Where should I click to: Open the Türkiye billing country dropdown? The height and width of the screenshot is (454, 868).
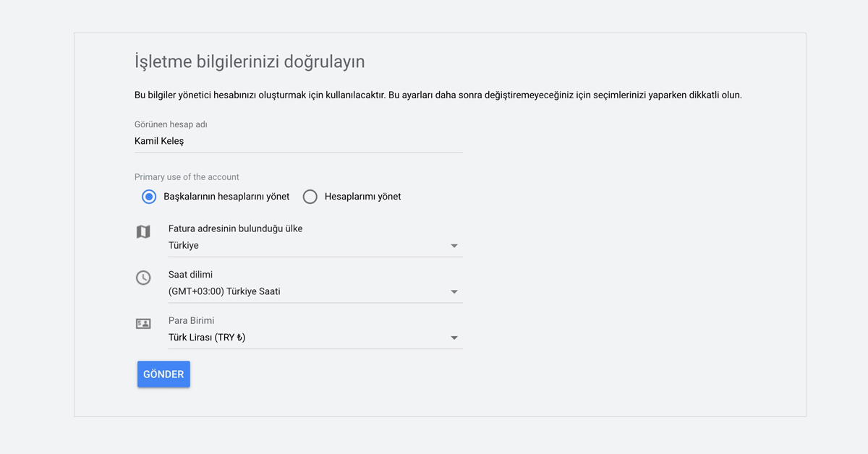click(315, 246)
